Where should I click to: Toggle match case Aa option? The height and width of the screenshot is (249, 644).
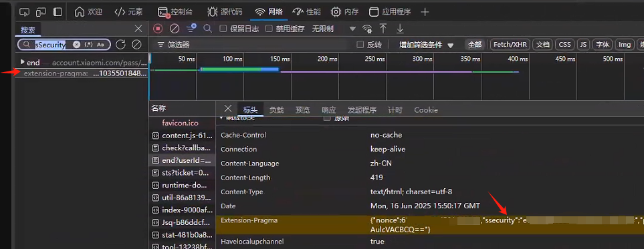click(x=100, y=45)
